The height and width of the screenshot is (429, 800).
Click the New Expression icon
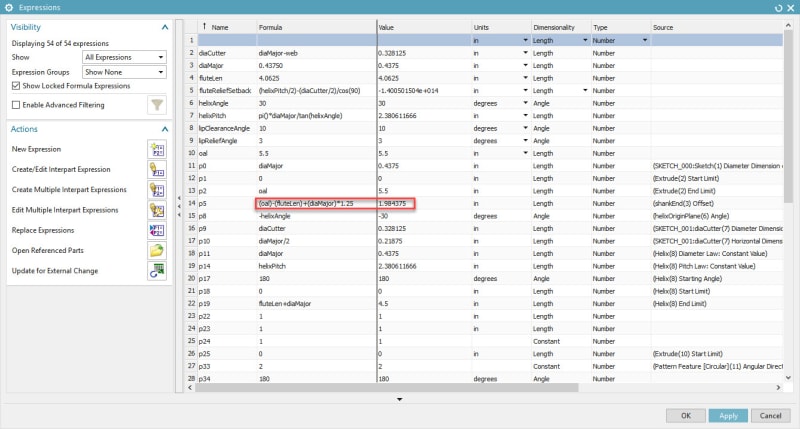tap(157, 149)
